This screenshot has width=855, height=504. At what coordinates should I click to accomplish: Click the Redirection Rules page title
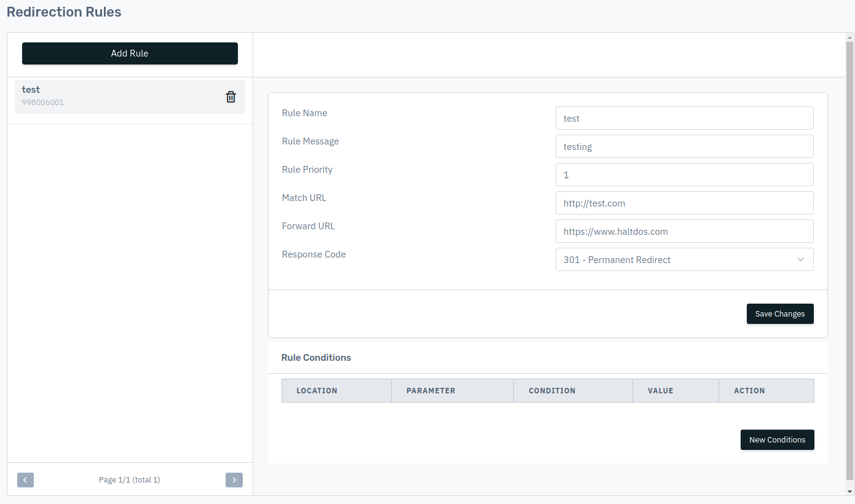click(x=64, y=12)
